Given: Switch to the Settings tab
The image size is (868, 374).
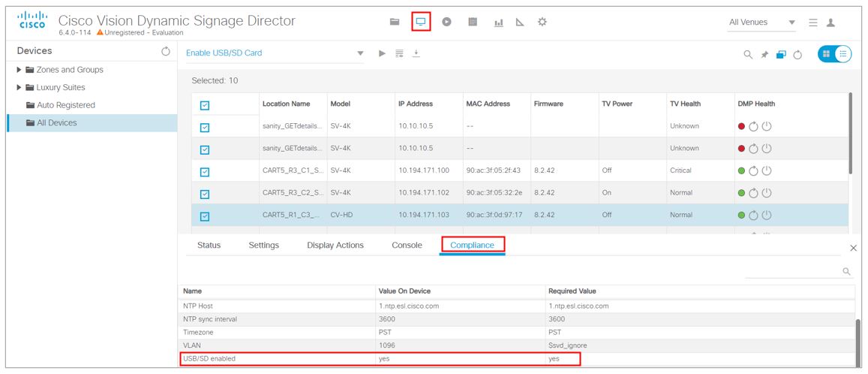Looking at the screenshot, I should (x=263, y=246).
